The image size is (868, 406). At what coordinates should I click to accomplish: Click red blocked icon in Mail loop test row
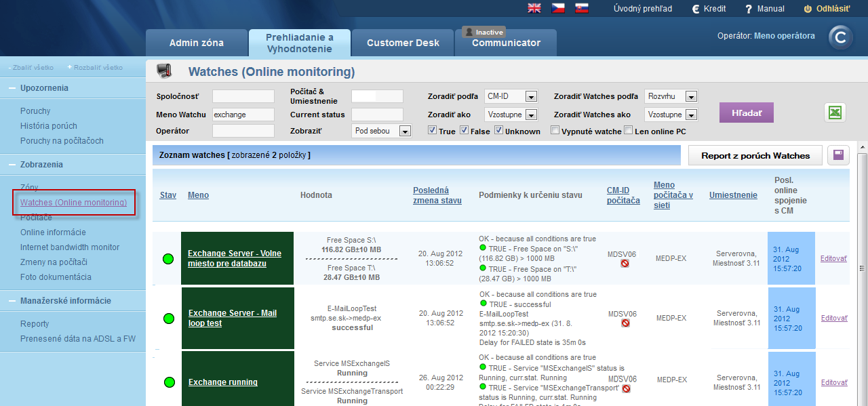[625, 323]
